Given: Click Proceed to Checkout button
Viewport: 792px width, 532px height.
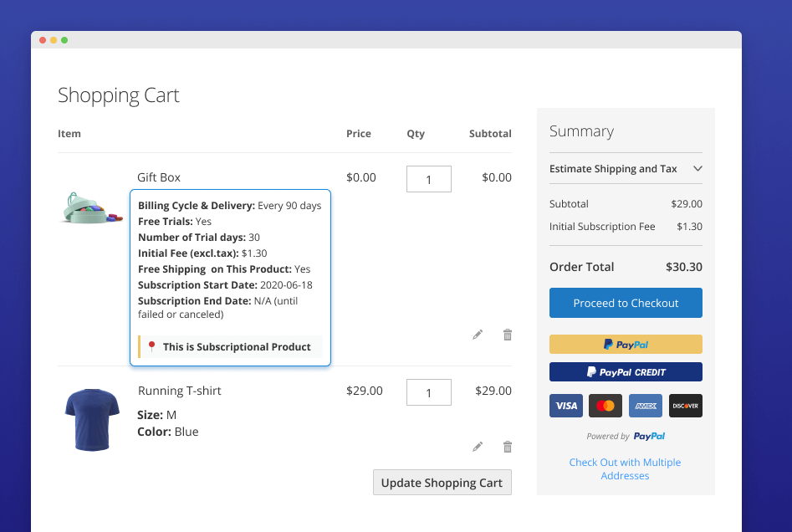Looking at the screenshot, I should pos(626,303).
